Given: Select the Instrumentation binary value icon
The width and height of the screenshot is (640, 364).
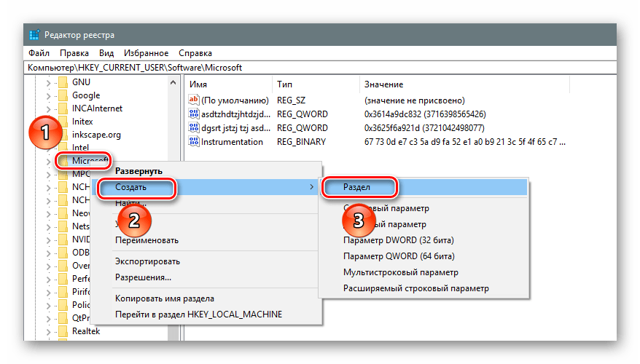Looking at the screenshot, I should [x=193, y=142].
